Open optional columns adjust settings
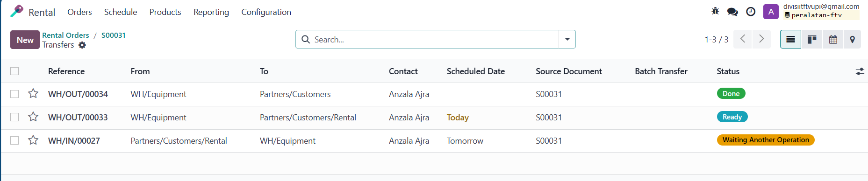Screen dimensions: 868x181 coord(860,71)
